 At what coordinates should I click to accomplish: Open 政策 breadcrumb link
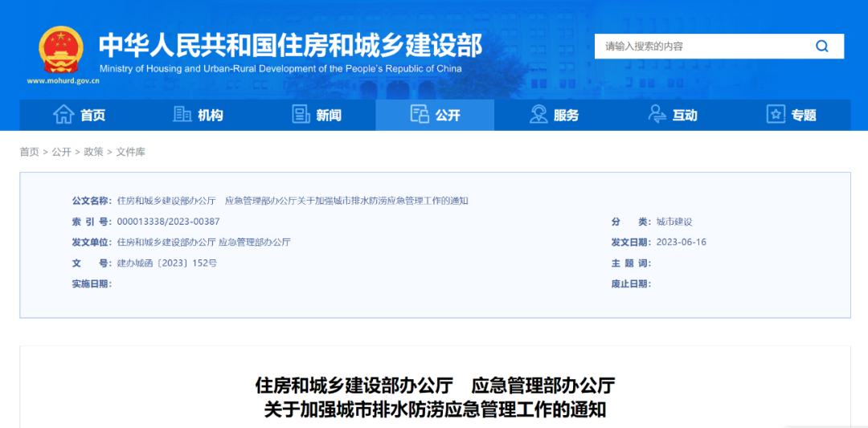point(93,152)
